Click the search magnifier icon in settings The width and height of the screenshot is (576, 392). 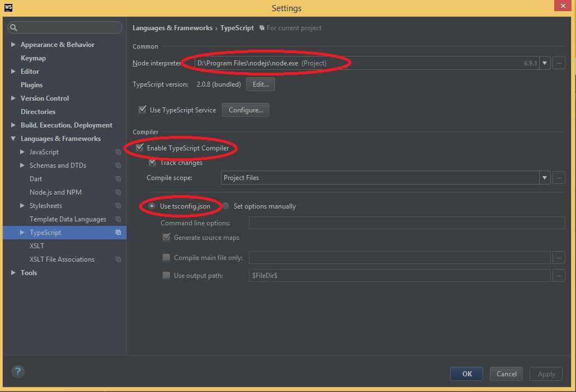(x=13, y=27)
